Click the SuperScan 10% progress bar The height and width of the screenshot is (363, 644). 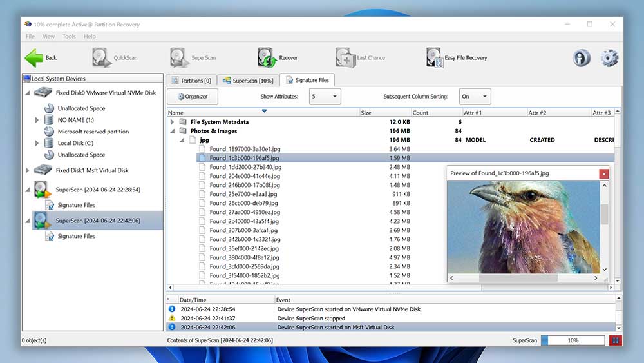[x=573, y=340]
